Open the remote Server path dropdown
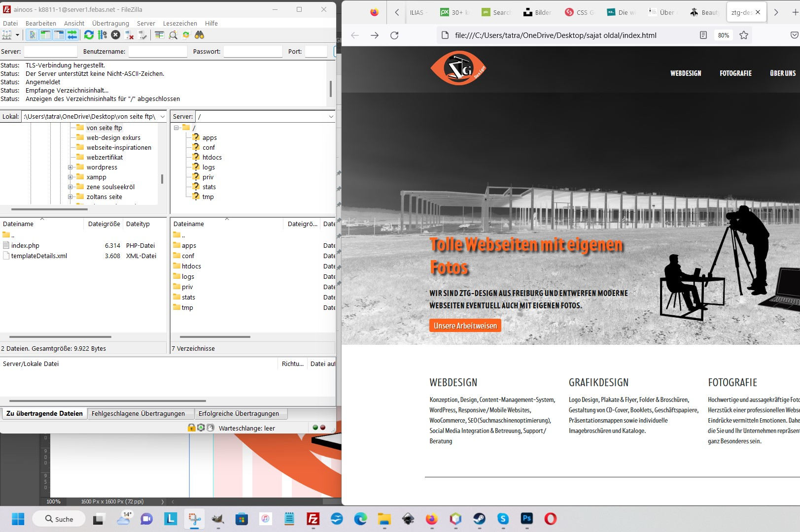This screenshot has height=532, width=800. tap(331, 117)
